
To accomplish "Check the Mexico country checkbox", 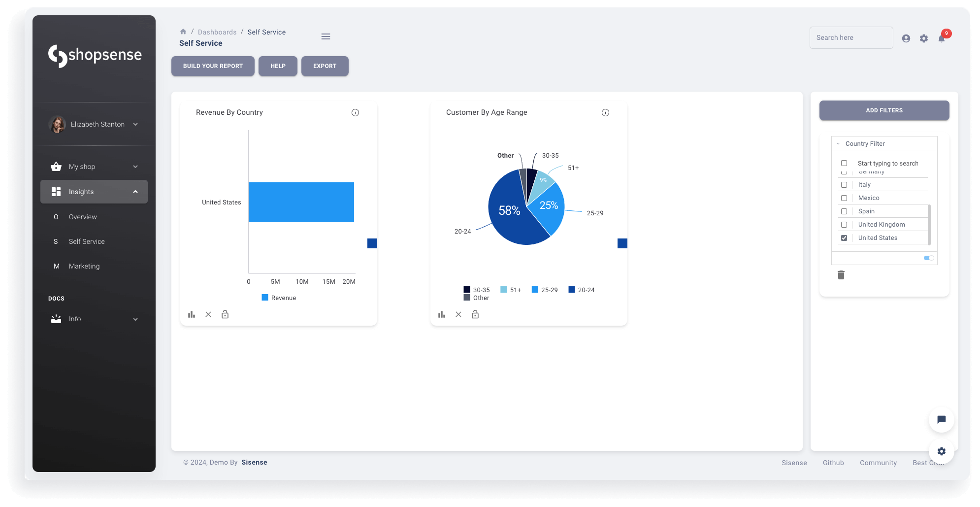I will pos(844,198).
